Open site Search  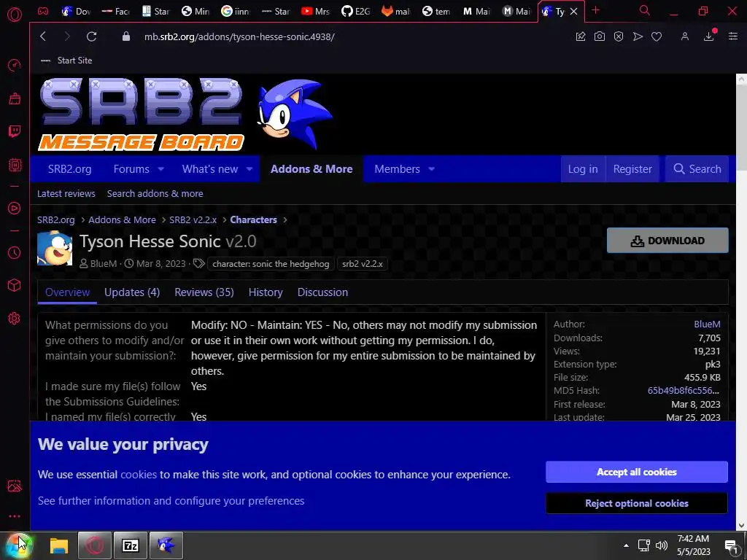[x=697, y=169]
